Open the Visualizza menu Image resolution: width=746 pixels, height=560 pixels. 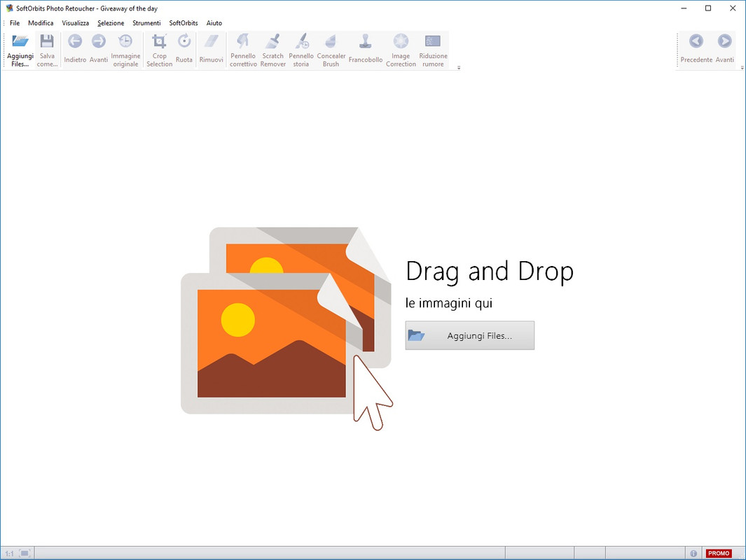(75, 23)
